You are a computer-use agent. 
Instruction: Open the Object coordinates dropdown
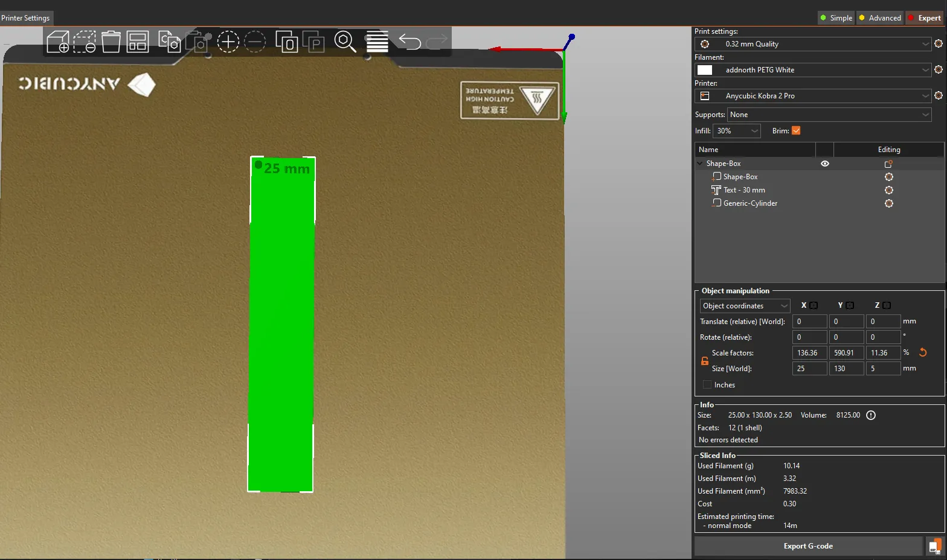[745, 306]
